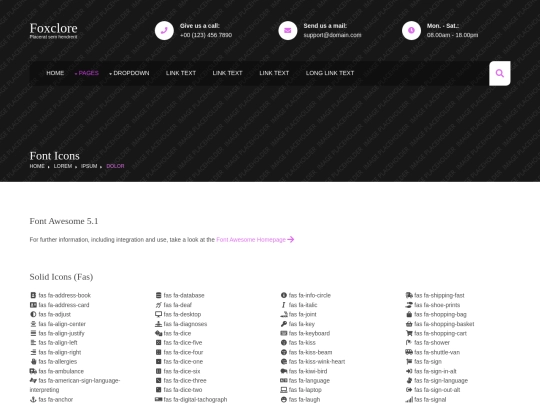Click the 'fas fa-joint' label
Viewport: 540px width, 405px height.
coord(303,314)
